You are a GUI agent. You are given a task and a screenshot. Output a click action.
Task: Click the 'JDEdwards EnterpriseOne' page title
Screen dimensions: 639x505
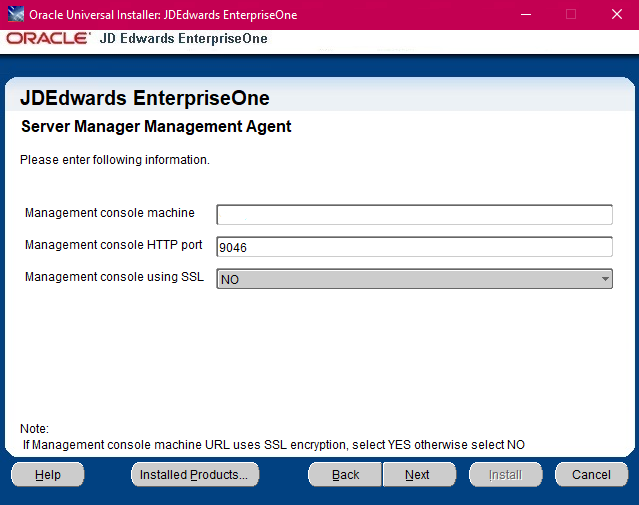tap(145, 98)
